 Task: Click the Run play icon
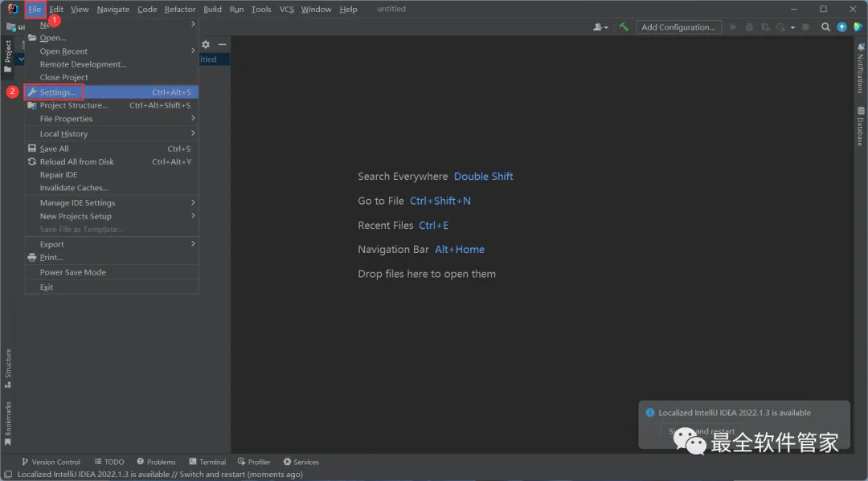pos(733,27)
